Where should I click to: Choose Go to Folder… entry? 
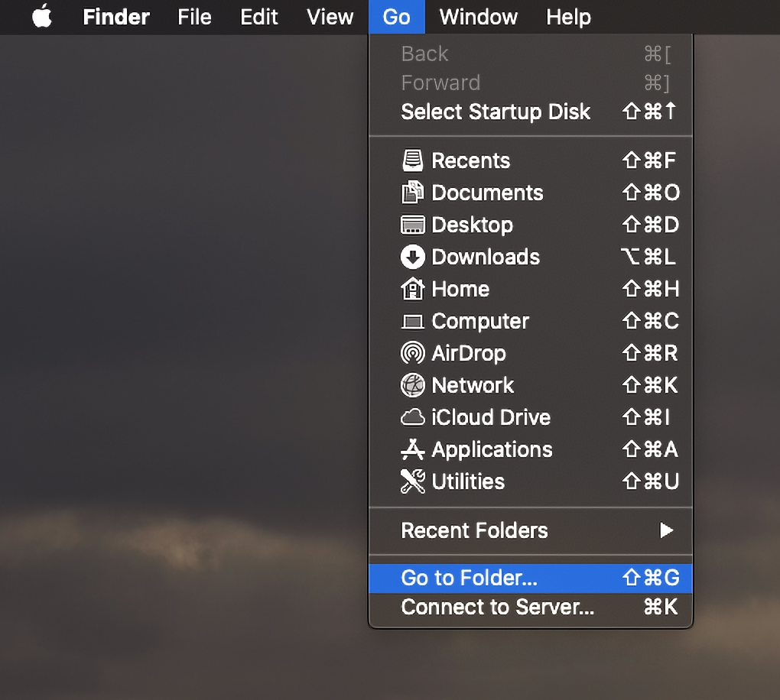coord(531,578)
